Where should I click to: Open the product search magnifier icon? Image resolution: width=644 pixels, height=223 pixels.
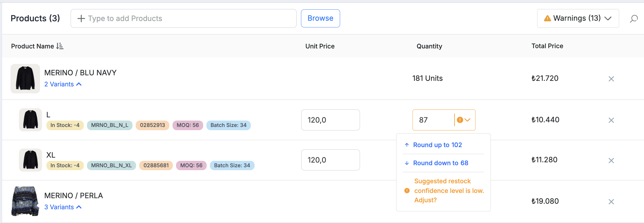pos(633,19)
